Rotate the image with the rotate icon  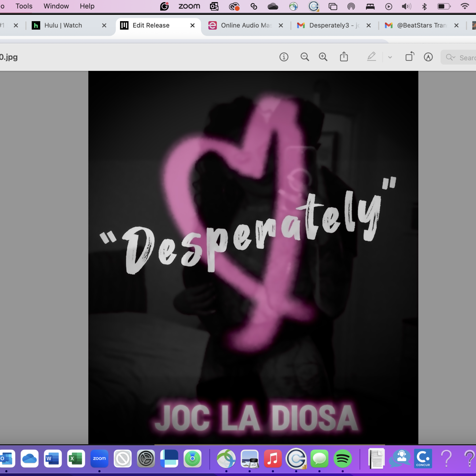(410, 57)
